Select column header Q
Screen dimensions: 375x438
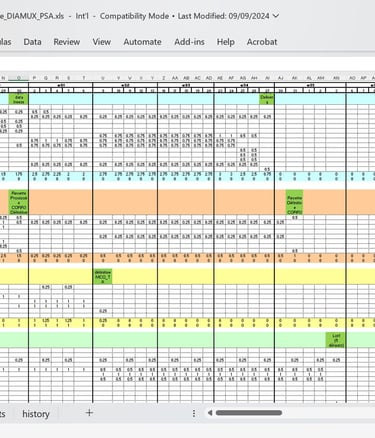(x=46, y=78)
